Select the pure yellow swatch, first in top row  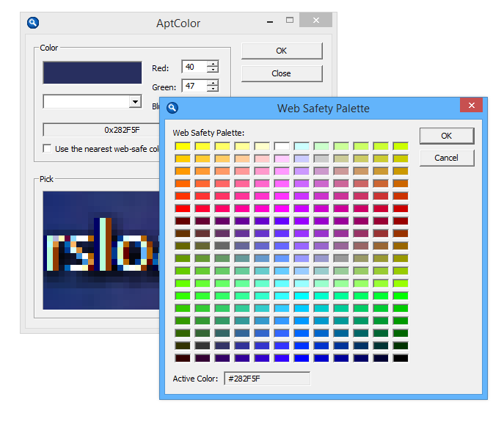coord(183,146)
